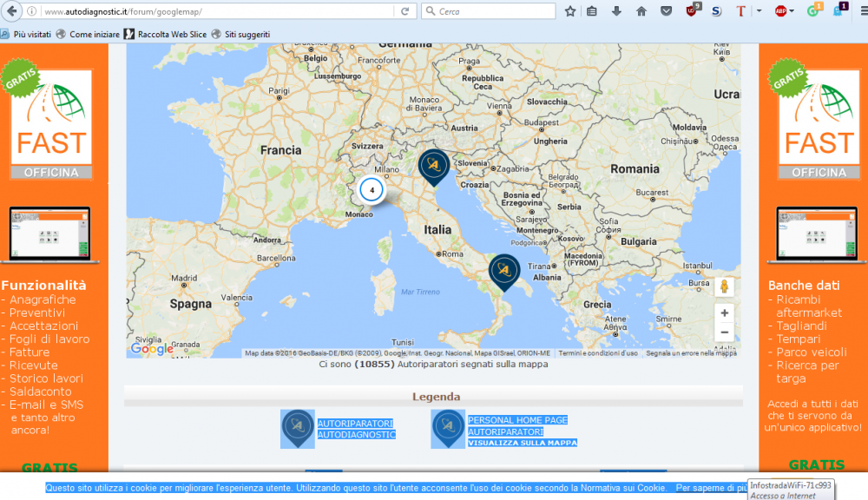Reload the page with refresh button
This screenshot has width=868, height=500.
tap(404, 11)
